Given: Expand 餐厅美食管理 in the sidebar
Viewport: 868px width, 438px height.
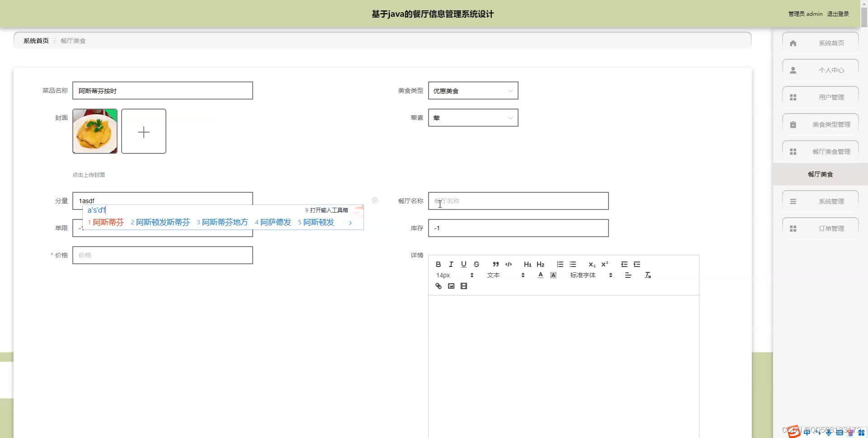Looking at the screenshot, I should 821,152.
